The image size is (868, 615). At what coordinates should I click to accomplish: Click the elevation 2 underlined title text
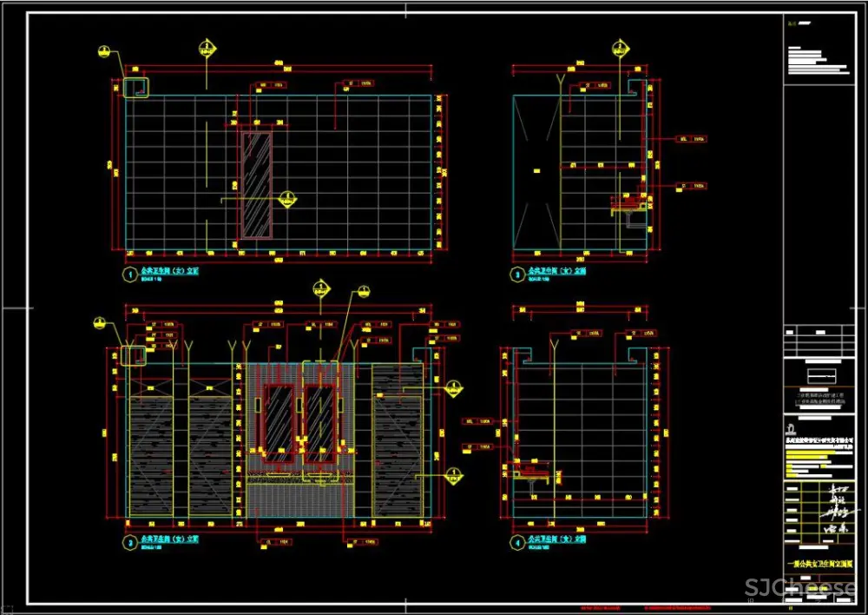(x=170, y=540)
